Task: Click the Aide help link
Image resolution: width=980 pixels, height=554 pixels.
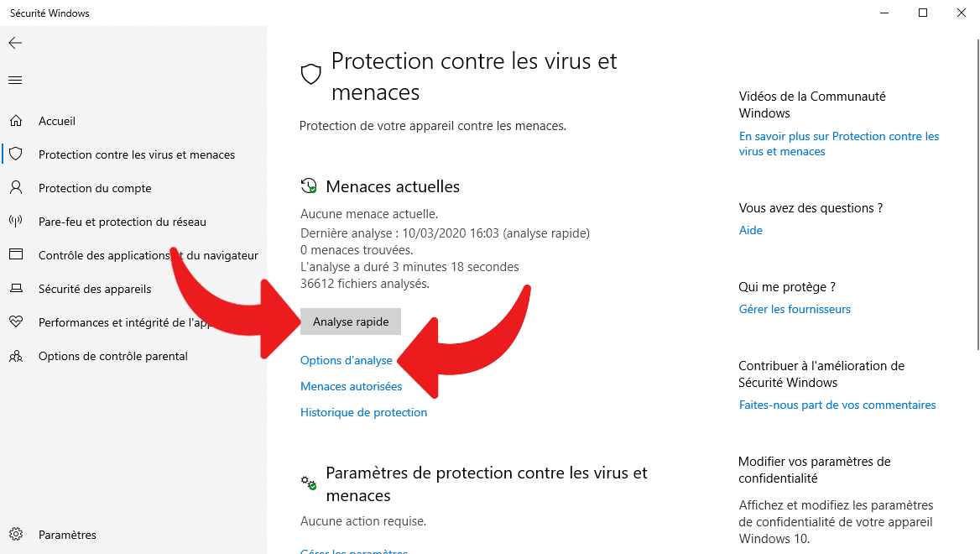Action: tap(751, 230)
